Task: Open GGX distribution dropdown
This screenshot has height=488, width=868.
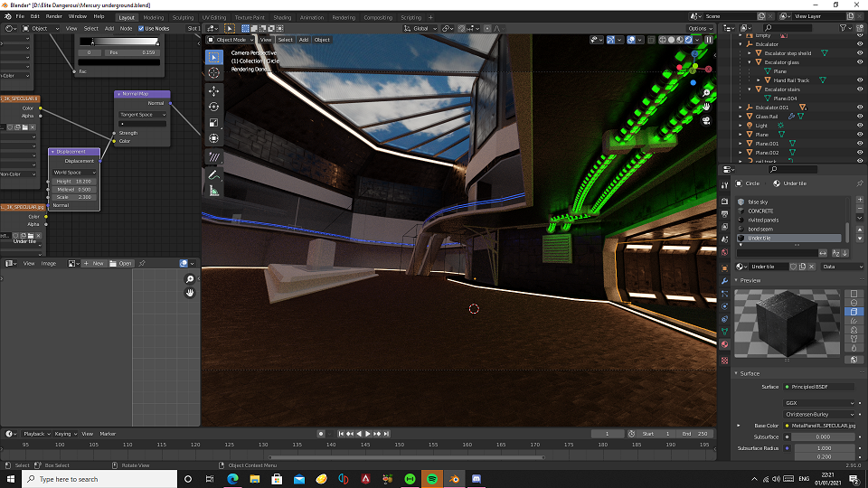Action: (x=819, y=403)
